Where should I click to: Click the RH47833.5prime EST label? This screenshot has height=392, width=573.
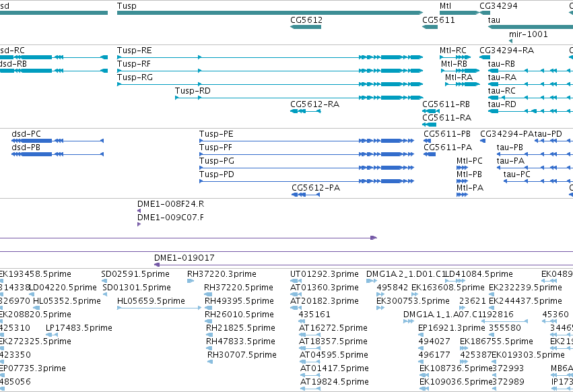(x=240, y=341)
